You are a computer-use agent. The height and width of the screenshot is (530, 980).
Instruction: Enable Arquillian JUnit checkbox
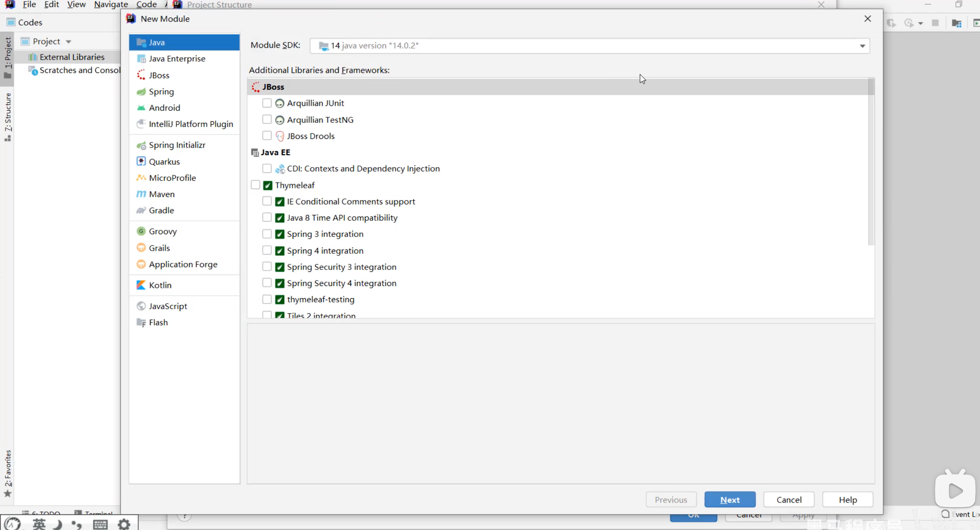pyautogui.click(x=267, y=103)
